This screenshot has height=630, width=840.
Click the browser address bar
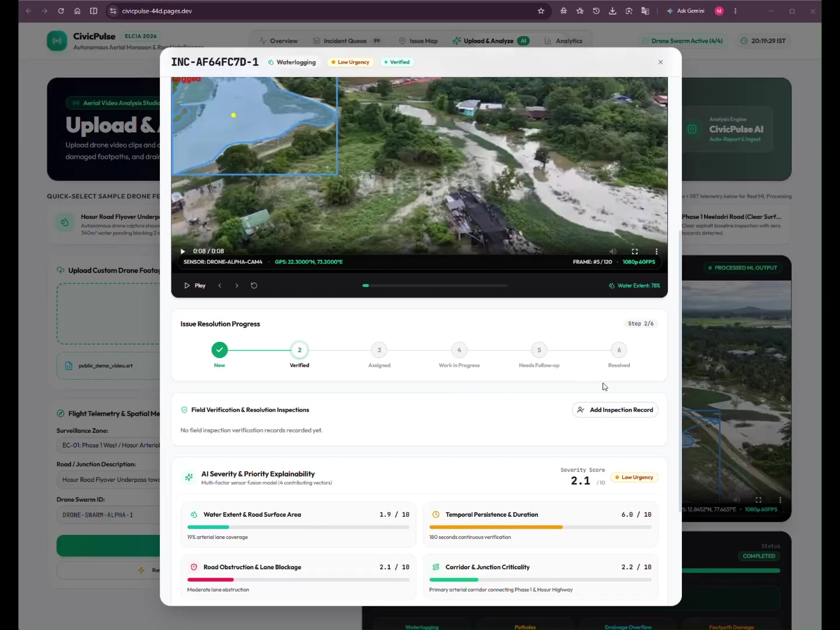pos(327,10)
